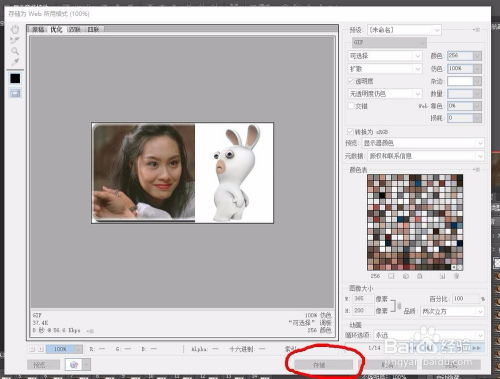Open the 颜色 colors count dropdown arrow
This screenshot has height=379, width=500.
[477, 56]
